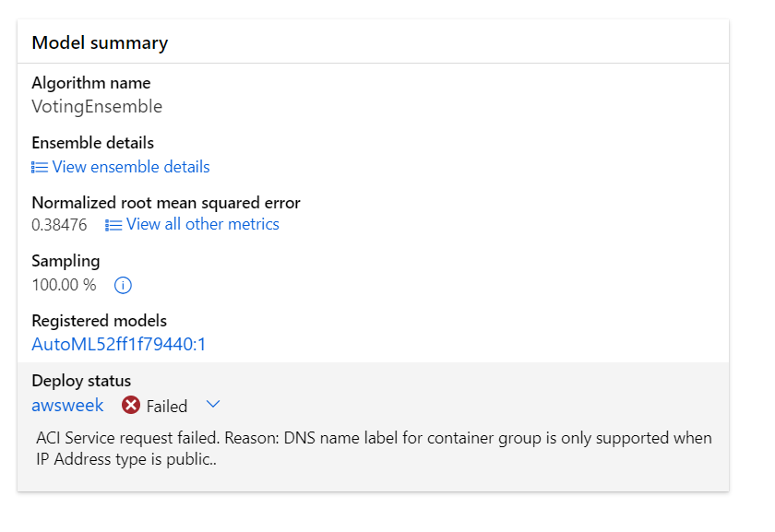Click the Algorithm name label
This screenshot has height=532, width=775.
click(90, 83)
